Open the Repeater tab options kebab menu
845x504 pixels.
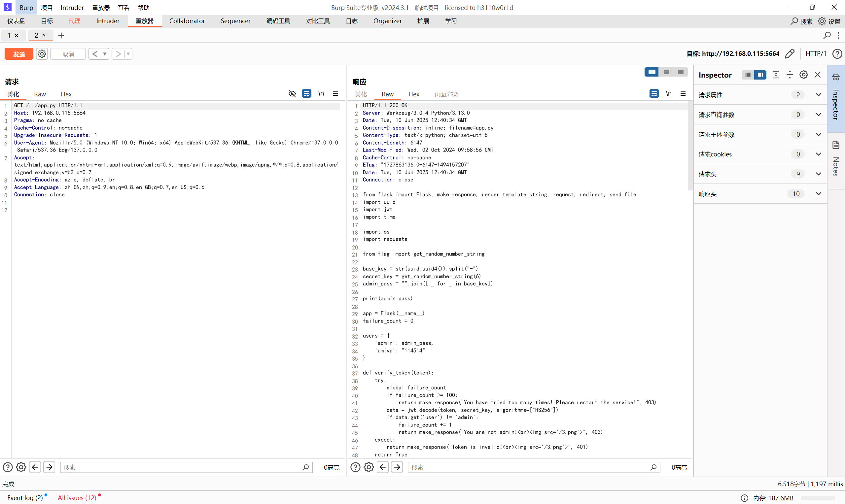pos(838,35)
